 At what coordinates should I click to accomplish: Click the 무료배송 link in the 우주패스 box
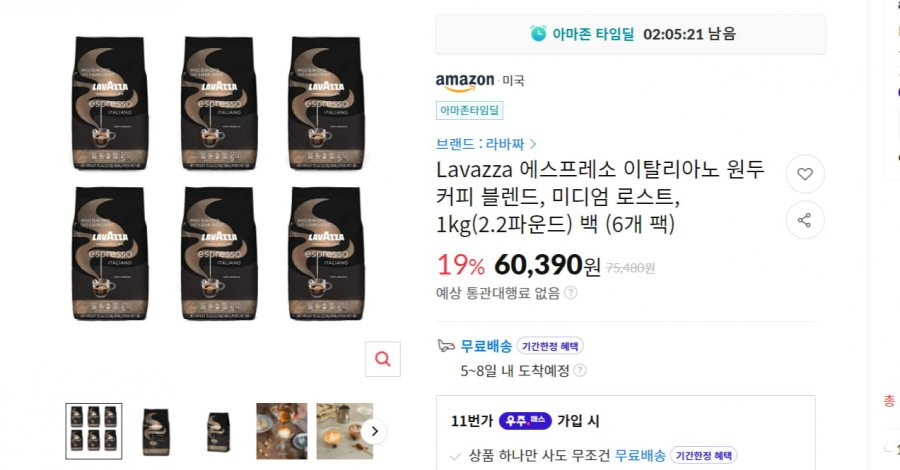(640, 456)
